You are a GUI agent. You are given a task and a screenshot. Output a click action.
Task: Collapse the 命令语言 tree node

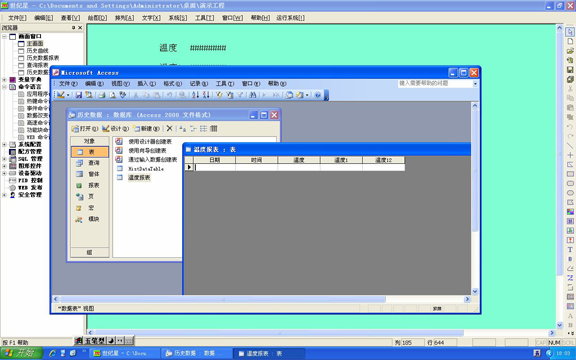click(x=4, y=87)
